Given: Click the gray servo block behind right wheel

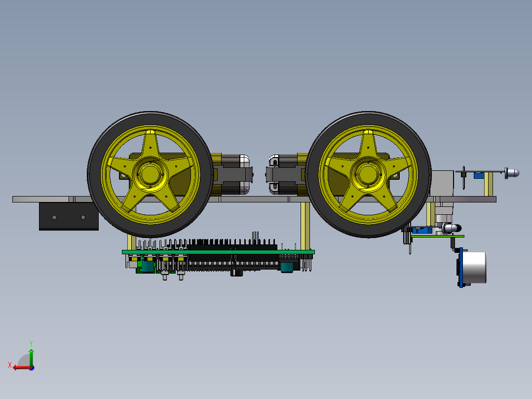Looking at the screenshot, I should pyautogui.click(x=442, y=183).
